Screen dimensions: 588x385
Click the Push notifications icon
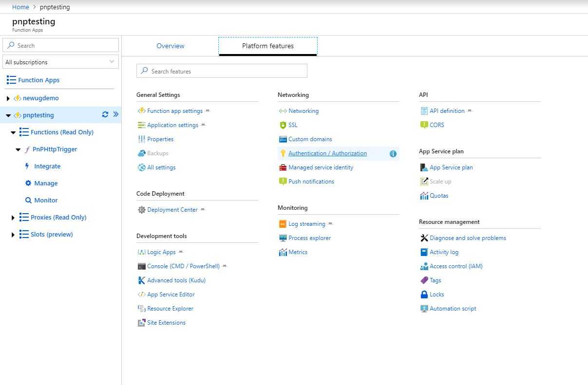(x=283, y=182)
